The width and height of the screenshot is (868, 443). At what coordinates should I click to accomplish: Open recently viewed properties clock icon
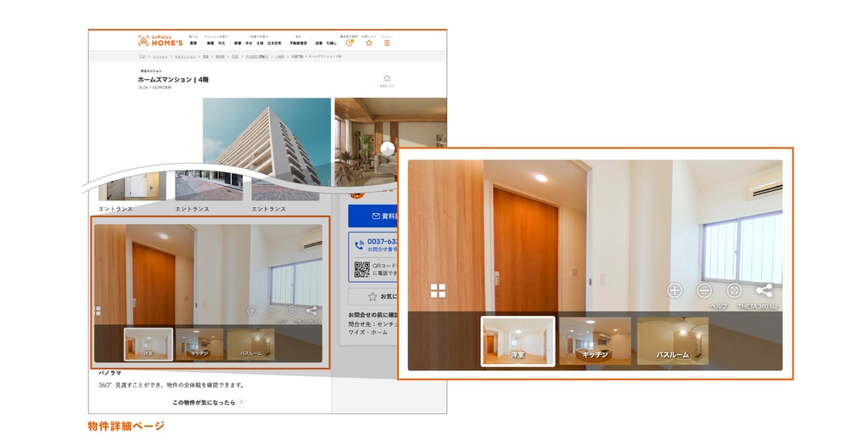point(349,42)
